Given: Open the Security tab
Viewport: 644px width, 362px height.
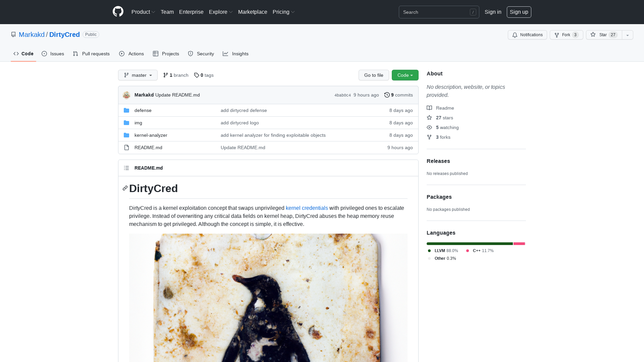Looking at the screenshot, I should click(201, 54).
